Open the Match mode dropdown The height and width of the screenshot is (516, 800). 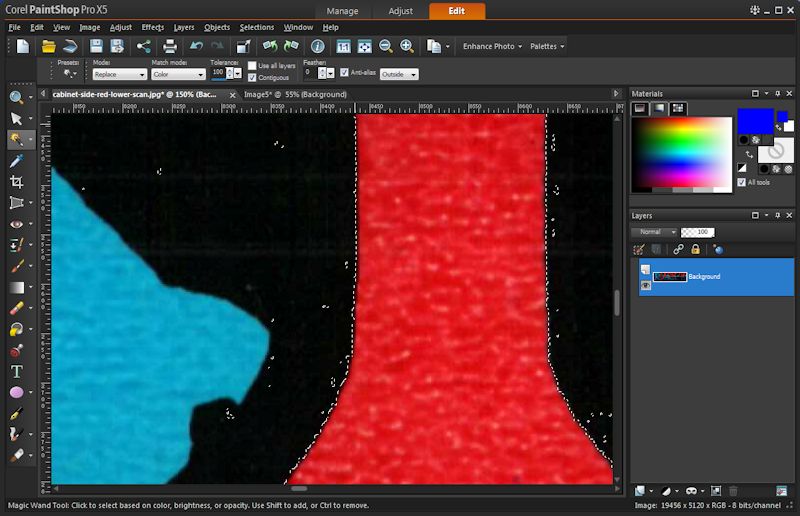(x=178, y=74)
